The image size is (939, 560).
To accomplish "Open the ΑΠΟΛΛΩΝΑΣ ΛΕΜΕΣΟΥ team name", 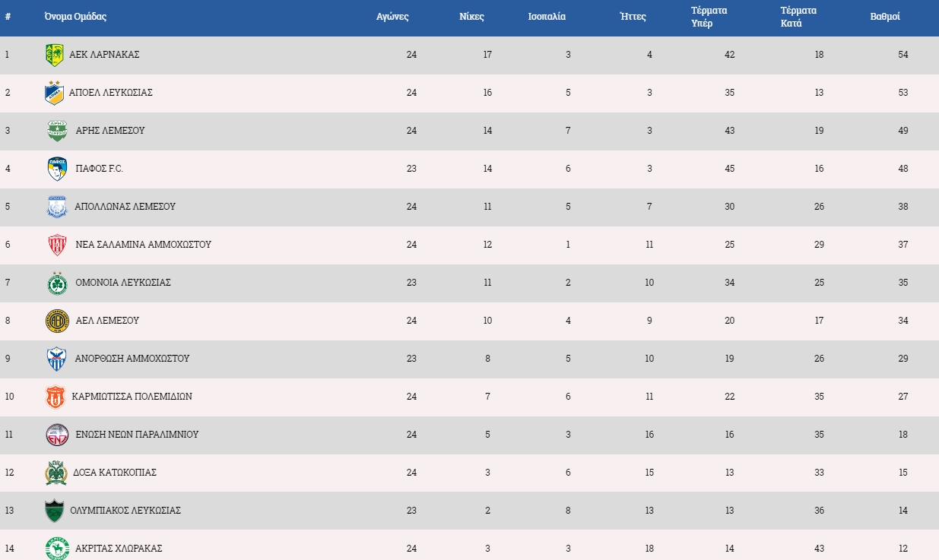I will point(125,207).
